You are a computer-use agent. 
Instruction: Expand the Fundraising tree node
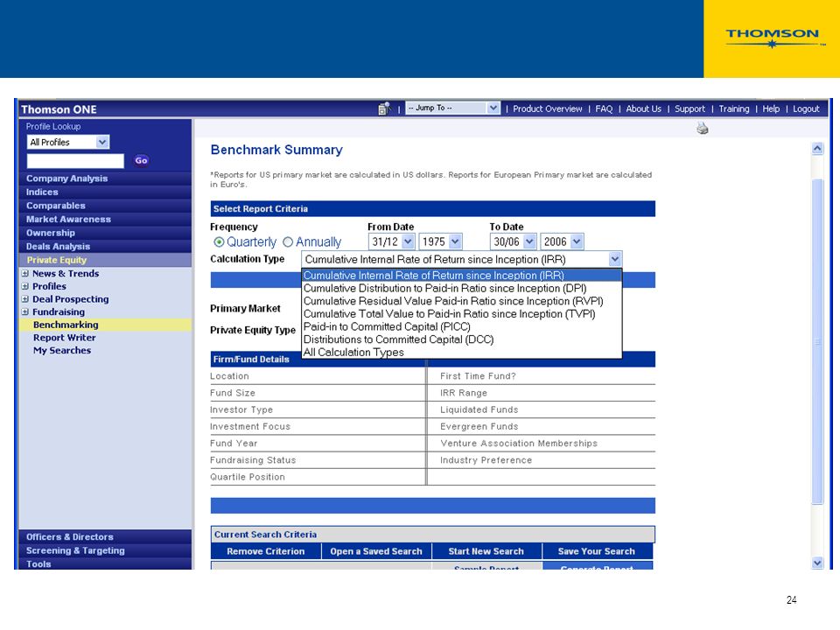24,311
